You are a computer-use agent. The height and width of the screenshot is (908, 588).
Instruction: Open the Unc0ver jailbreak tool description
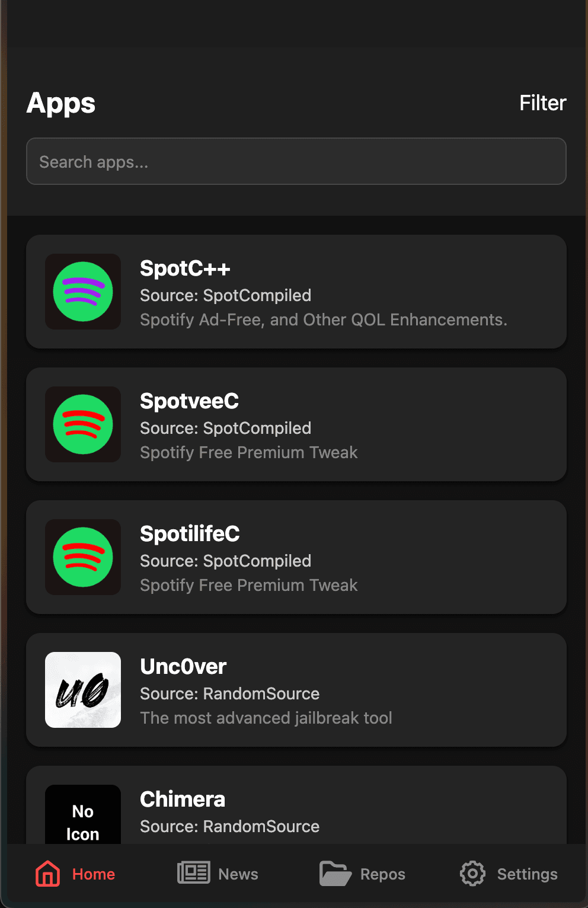[x=266, y=718]
